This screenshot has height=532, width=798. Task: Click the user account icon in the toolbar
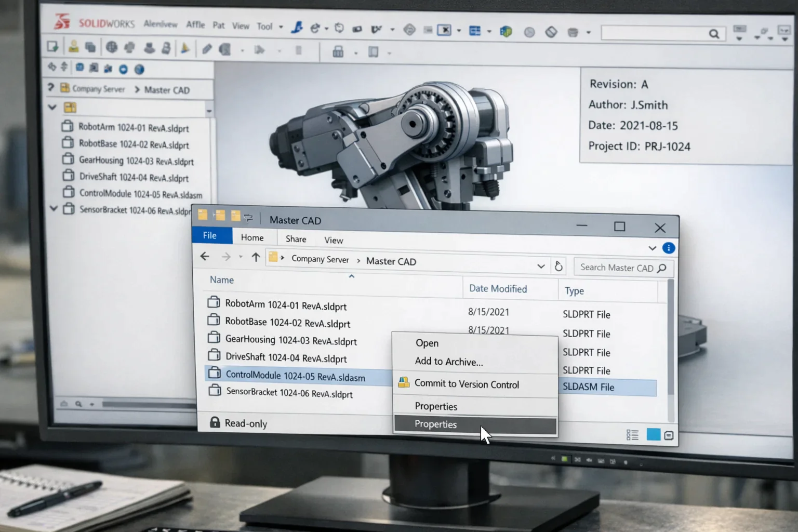pos(74,48)
